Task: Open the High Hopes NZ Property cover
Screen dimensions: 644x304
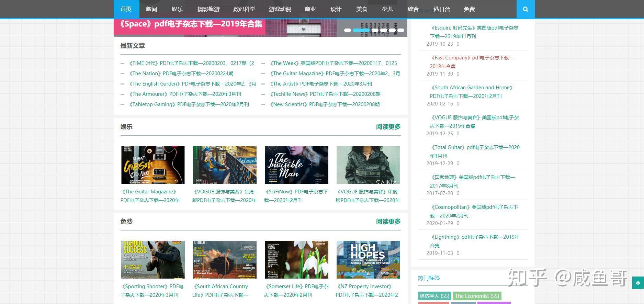Action: click(x=368, y=260)
